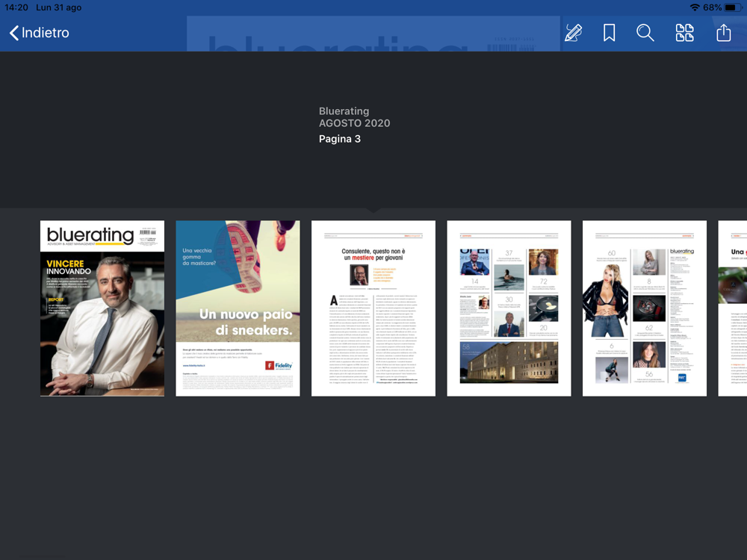Open the search magnifier
This screenshot has height=560, width=747.
click(645, 32)
